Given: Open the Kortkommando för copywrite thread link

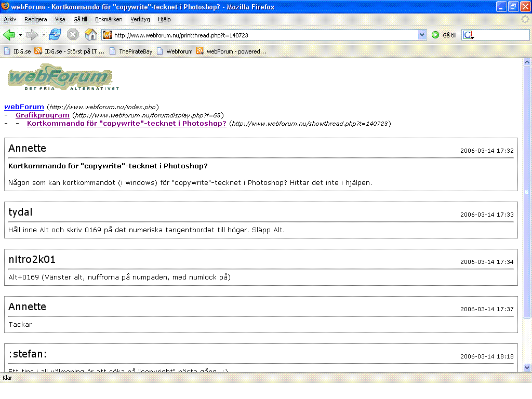Looking at the screenshot, I should tap(127, 124).
